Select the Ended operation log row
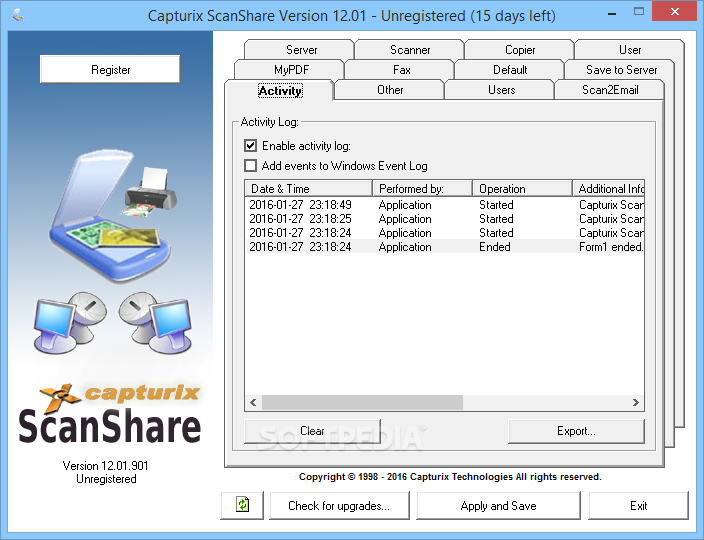 (444, 246)
